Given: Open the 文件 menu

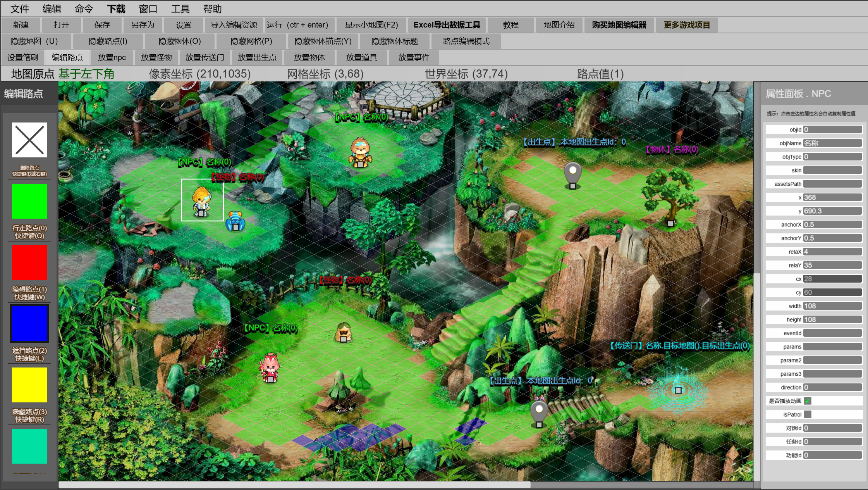Looking at the screenshot, I should point(19,9).
